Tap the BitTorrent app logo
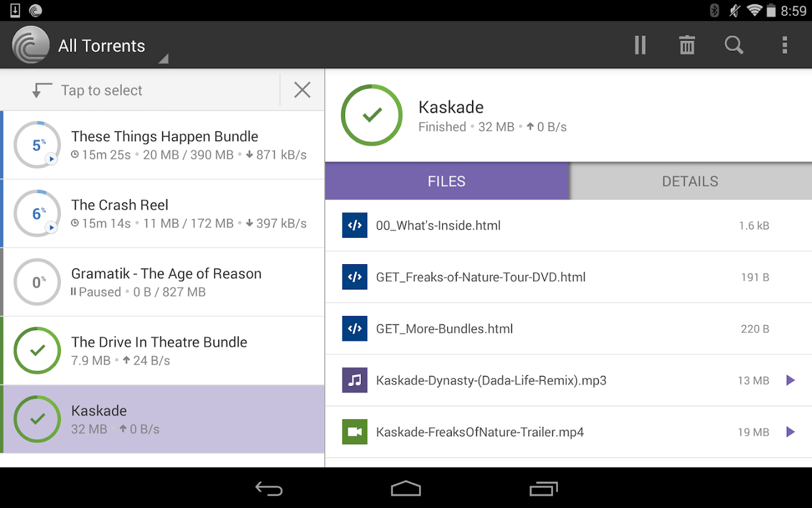812x508 pixels. click(x=31, y=45)
